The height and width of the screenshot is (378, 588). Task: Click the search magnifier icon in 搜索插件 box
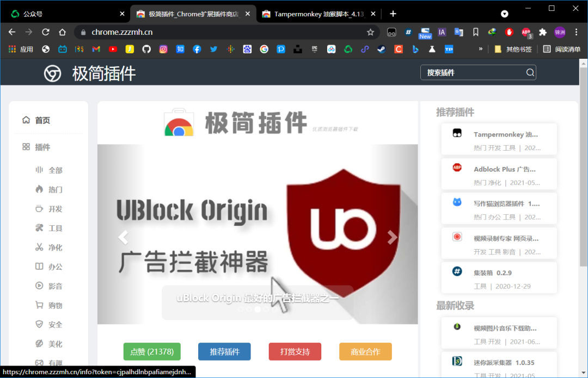click(x=530, y=73)
